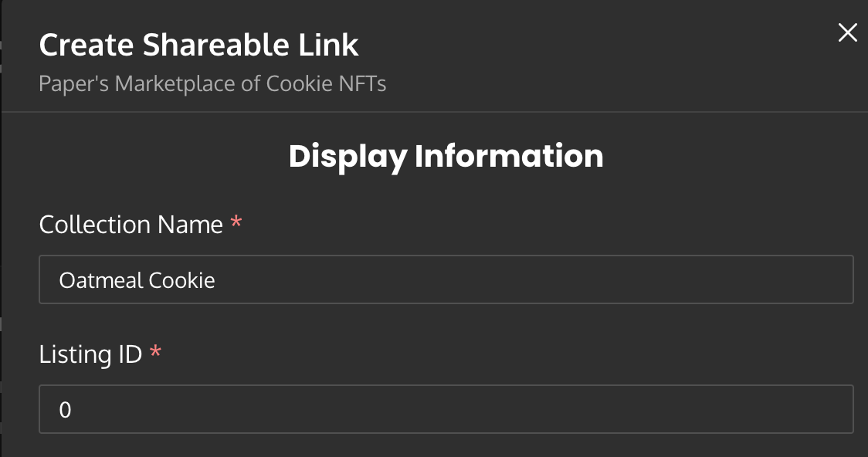
Task: Click the dialog header area
Action: (x=541, y=58)
